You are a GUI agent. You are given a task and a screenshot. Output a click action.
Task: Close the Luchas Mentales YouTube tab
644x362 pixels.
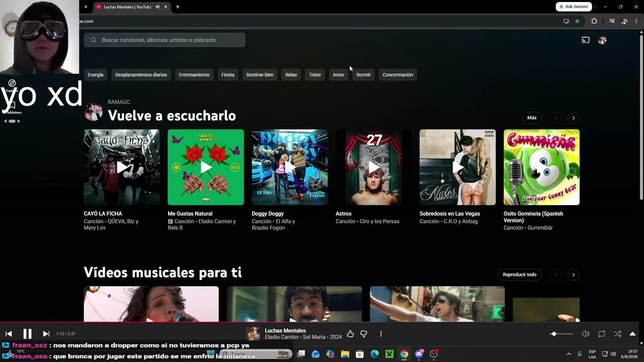pos(166,7)
